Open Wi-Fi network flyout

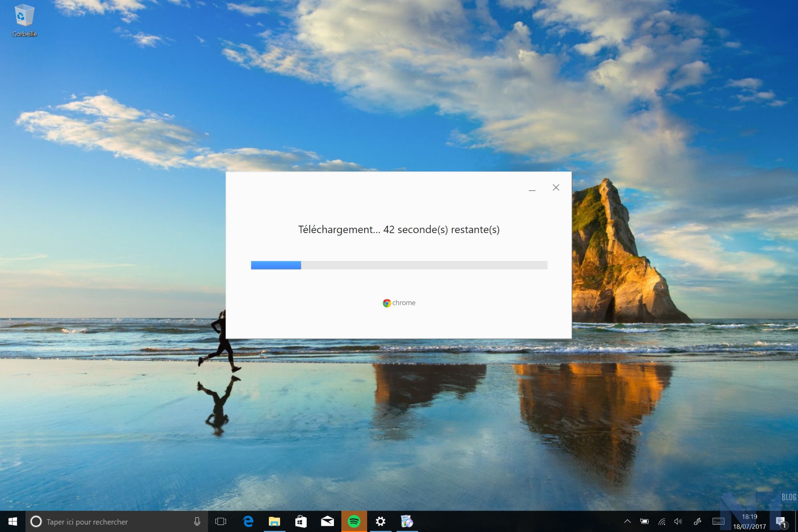[662, 521]
